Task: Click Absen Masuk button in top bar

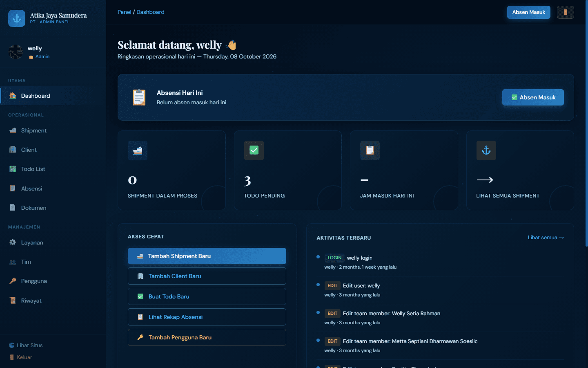Action: click(x=528, y=12)
